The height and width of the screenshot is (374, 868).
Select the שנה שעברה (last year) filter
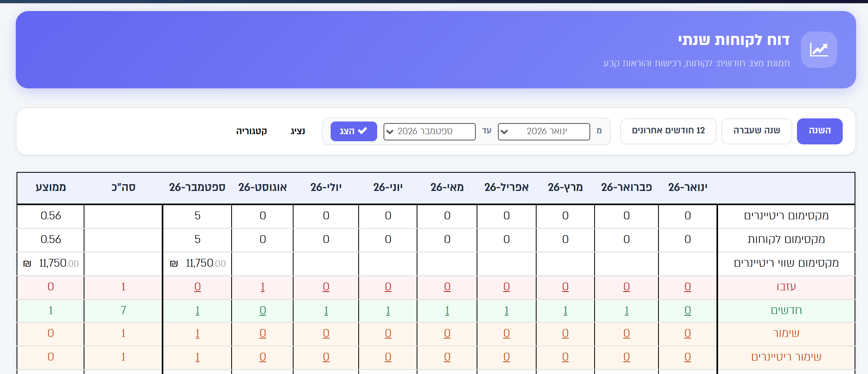pyautogui.click(x=756, y=131)
